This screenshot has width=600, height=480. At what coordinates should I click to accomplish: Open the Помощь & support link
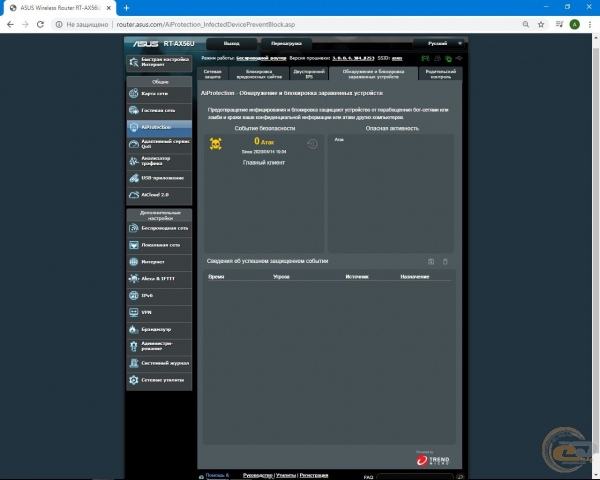217,476
